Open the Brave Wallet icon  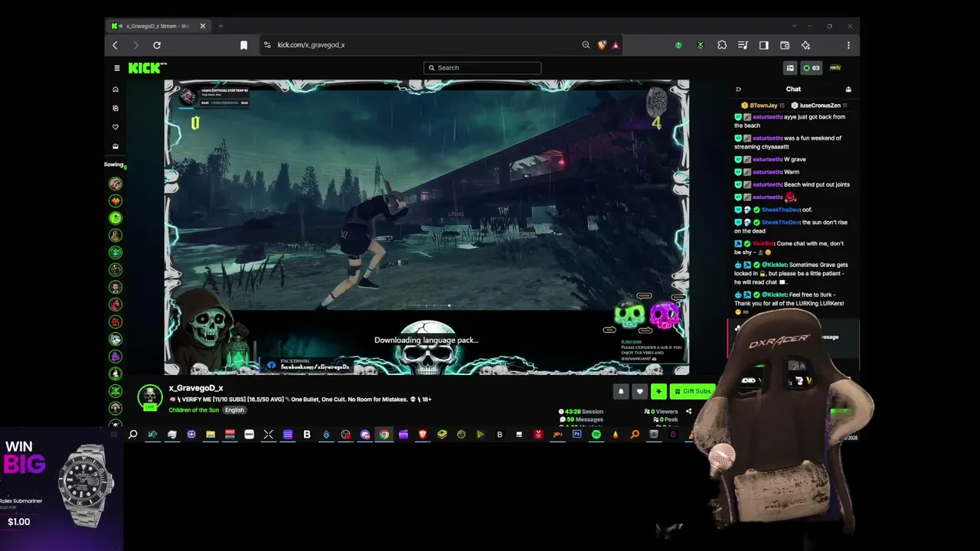tap(785, 45)
